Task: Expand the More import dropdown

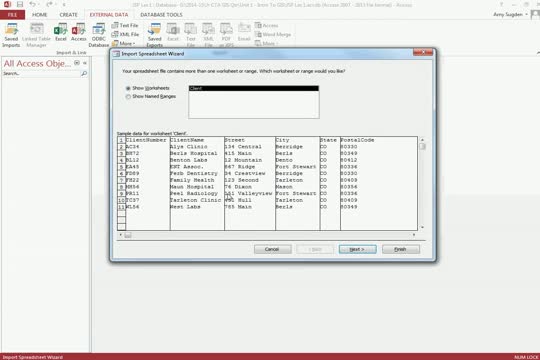Action: pyautogui.click(x=123, y=43)
